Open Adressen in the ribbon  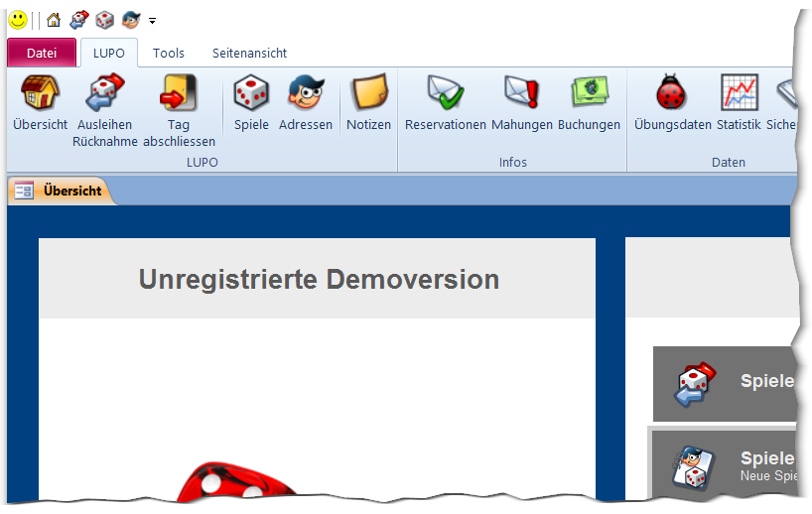tap(306, 102)
